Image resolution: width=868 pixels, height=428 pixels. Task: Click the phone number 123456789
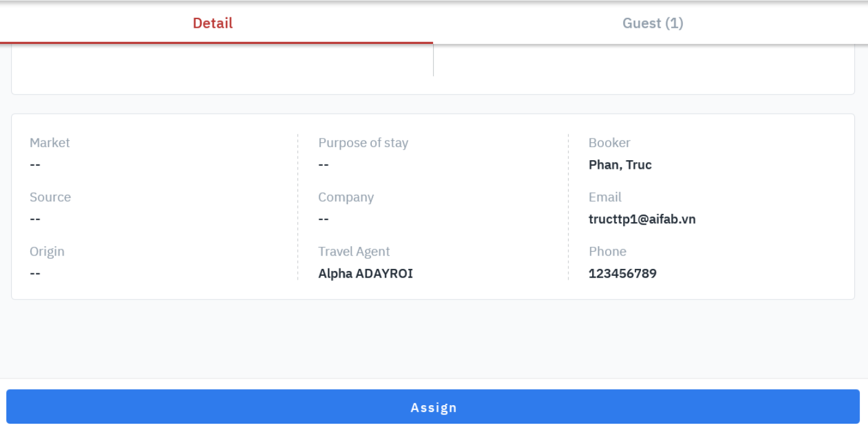622,274
